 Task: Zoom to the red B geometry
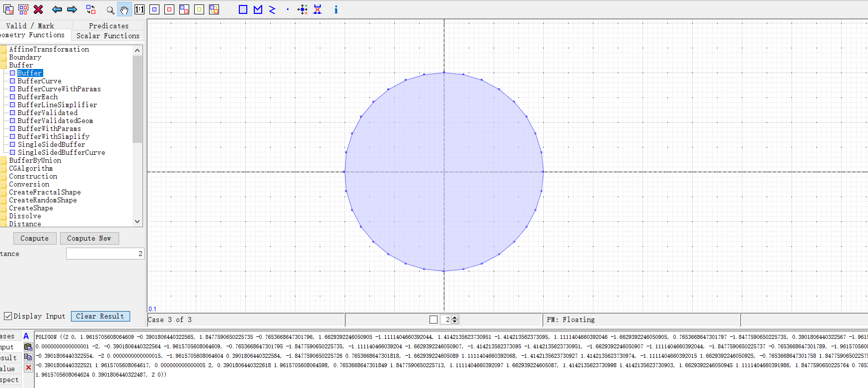[x=169, y=9]
